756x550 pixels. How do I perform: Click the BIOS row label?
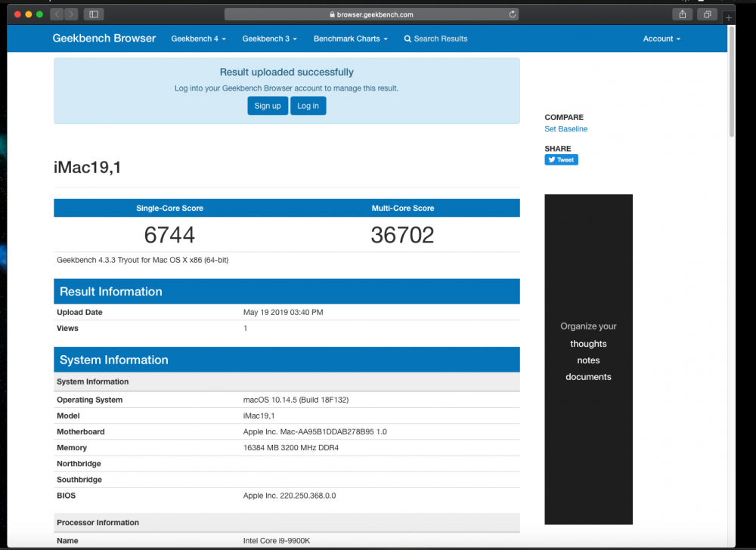tap(66, 496)
